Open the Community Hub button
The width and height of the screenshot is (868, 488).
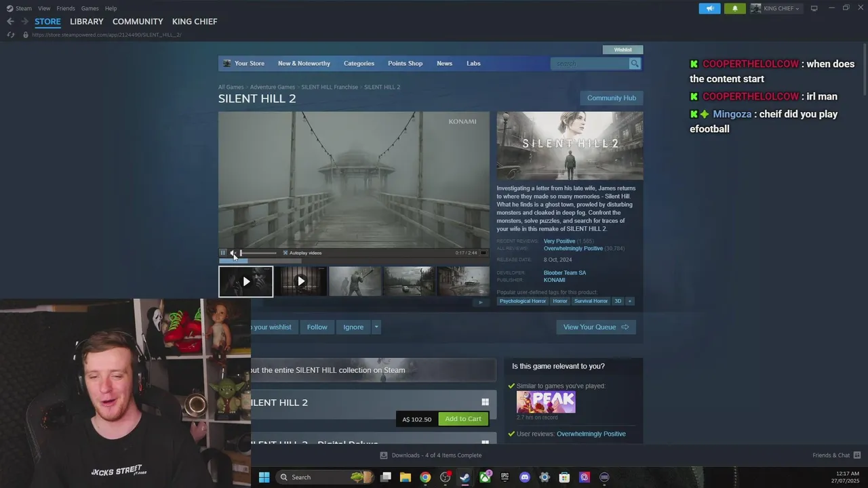[x=612, y=98]
